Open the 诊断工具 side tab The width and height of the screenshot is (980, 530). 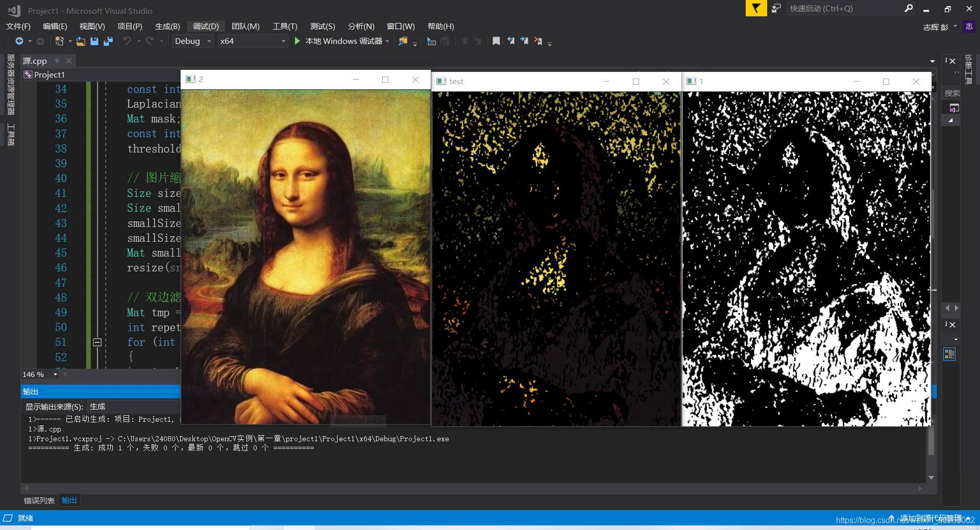coord(968,69)
